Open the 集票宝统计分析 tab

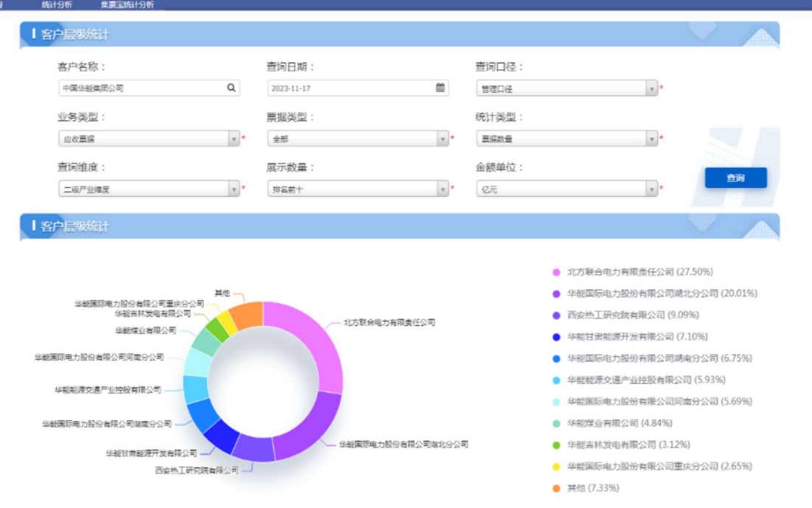[x=127, y=4]
